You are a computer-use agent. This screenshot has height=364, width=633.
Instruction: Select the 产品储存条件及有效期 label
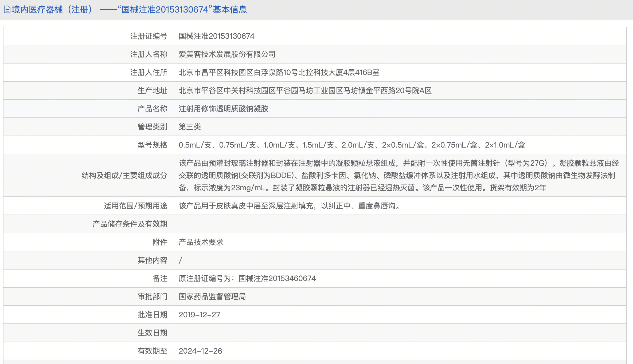(x=130, y=224)
